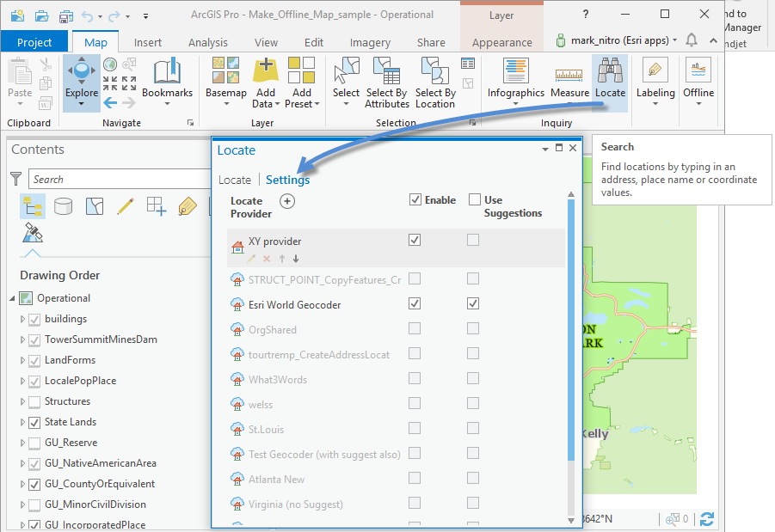Switch to List By Editing view

point(126,206)
